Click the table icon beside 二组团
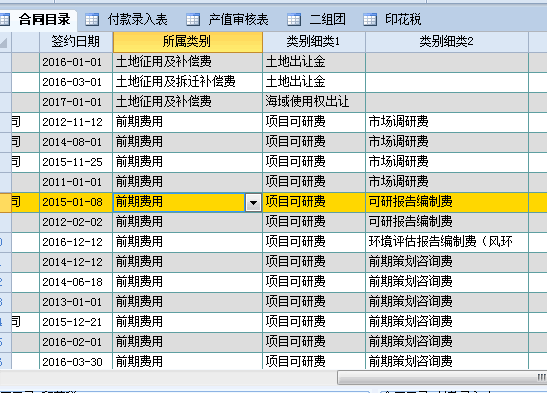This screenshot has width=547, height=393. pyautogui.click(x=294, y=20)
